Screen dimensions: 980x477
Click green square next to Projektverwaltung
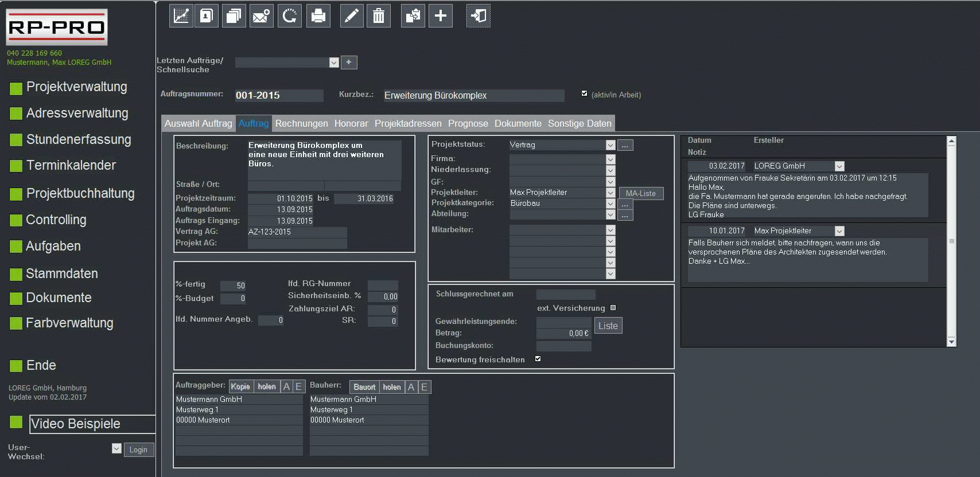[16, 88]
